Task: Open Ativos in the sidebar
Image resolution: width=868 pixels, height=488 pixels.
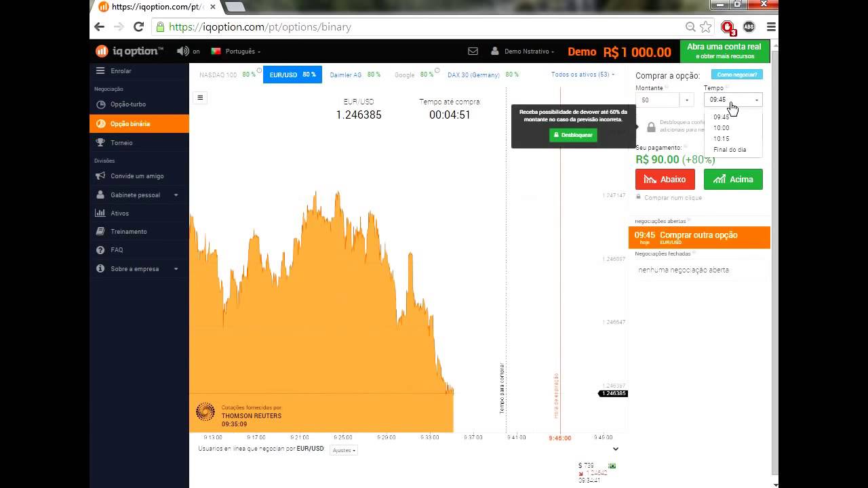Action: (139, 213)
